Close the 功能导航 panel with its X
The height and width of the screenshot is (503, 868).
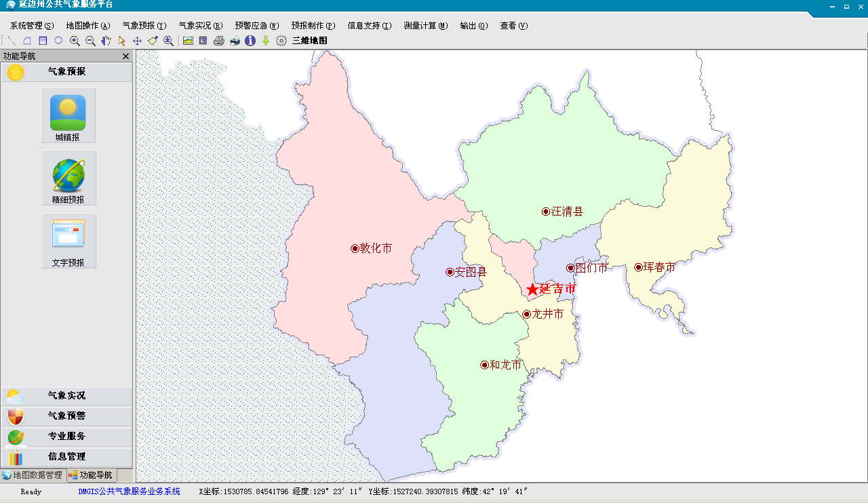point(125,56)
